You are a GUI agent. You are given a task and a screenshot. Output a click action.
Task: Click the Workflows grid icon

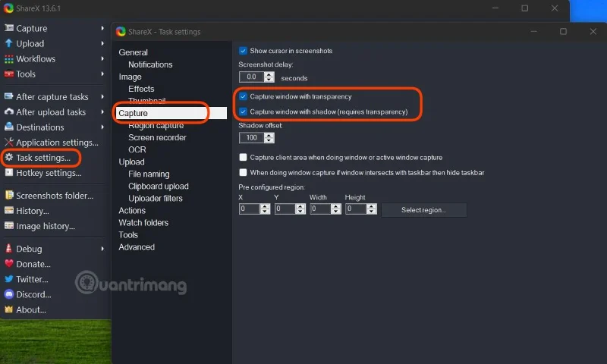click(x=8, y=59)
